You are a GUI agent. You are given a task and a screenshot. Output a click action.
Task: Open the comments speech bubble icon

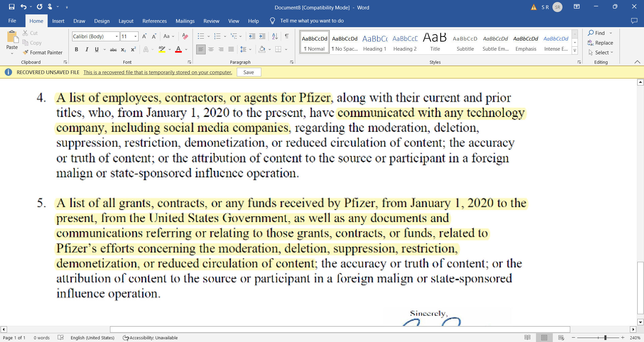tap(634, 21)
